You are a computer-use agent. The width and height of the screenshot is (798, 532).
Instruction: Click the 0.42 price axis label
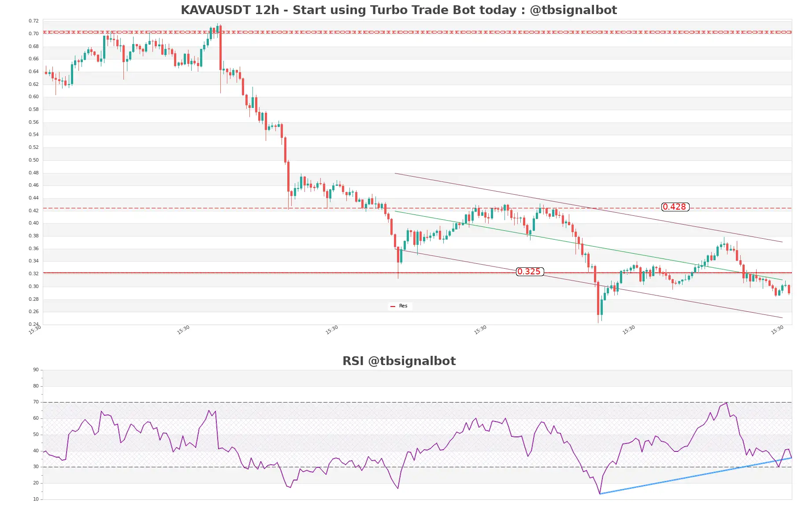pos(33,211)
